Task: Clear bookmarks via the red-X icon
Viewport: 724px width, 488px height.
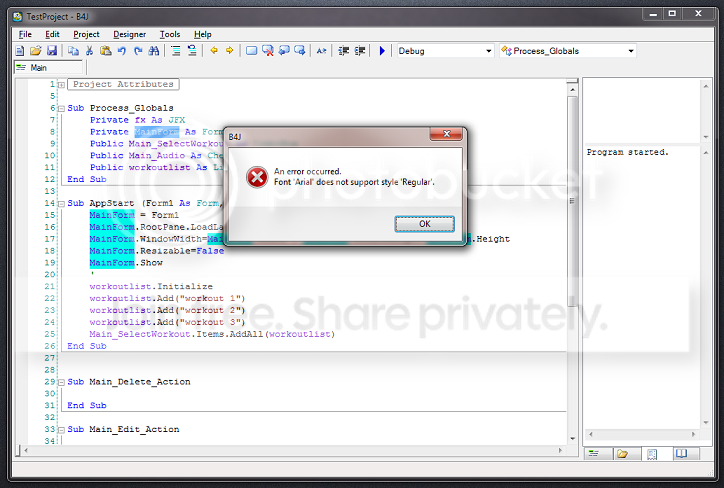Action: click(267, 51)
